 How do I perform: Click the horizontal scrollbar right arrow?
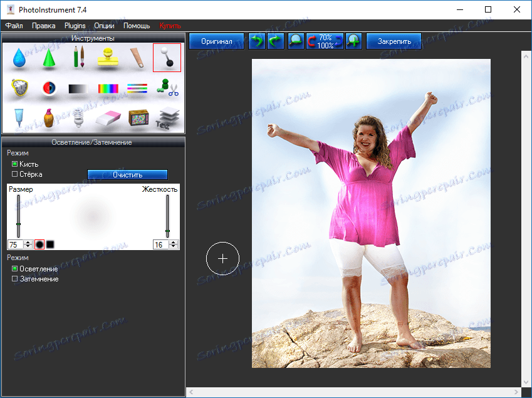(517, 392)
